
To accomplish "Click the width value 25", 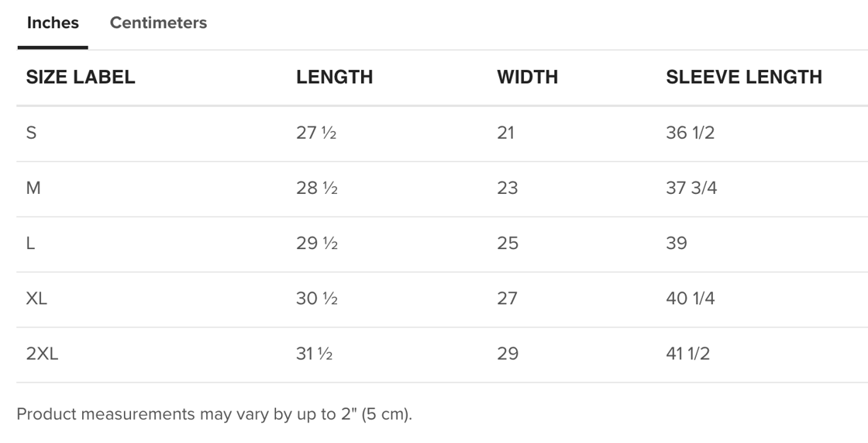I will tap(507, 244).
